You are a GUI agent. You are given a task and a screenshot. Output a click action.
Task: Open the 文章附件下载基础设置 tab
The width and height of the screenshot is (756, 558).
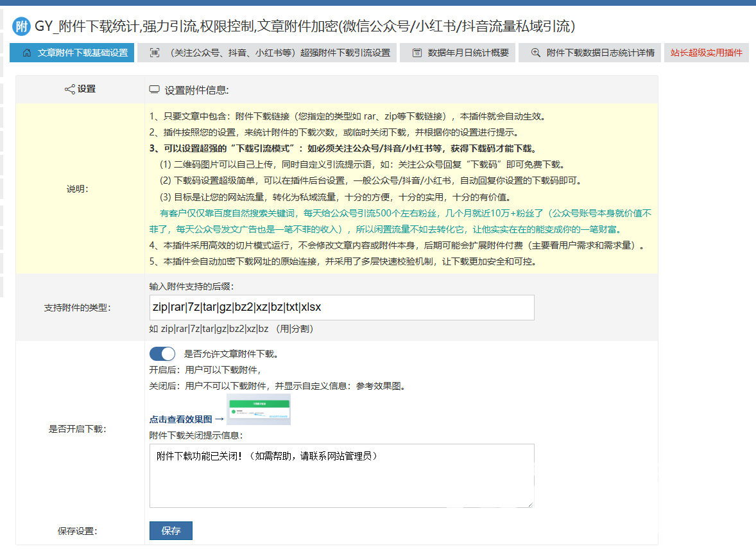point(82,53)
